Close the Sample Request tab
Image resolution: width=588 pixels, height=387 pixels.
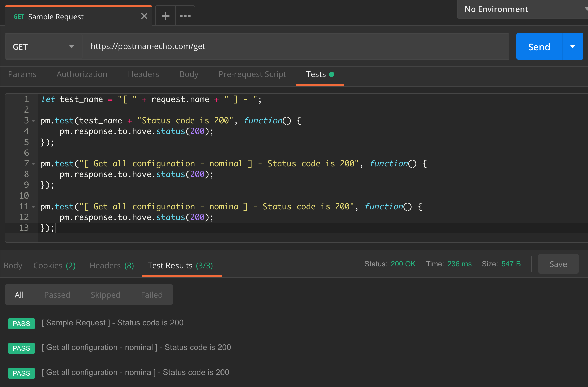144,16
